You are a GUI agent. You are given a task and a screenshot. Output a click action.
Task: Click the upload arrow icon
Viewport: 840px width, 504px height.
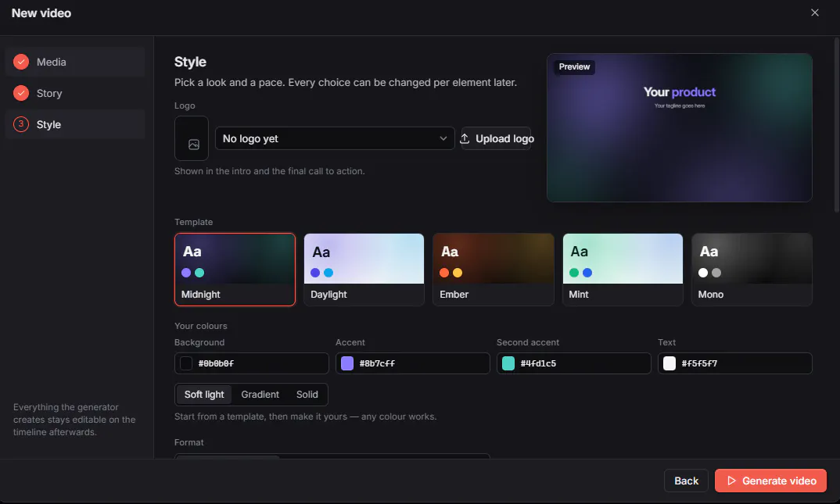[x=465, y=138]
